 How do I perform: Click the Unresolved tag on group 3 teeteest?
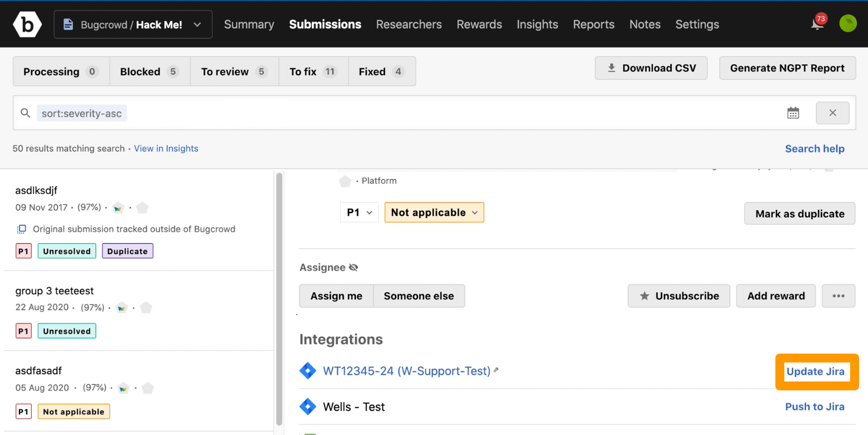67,331
